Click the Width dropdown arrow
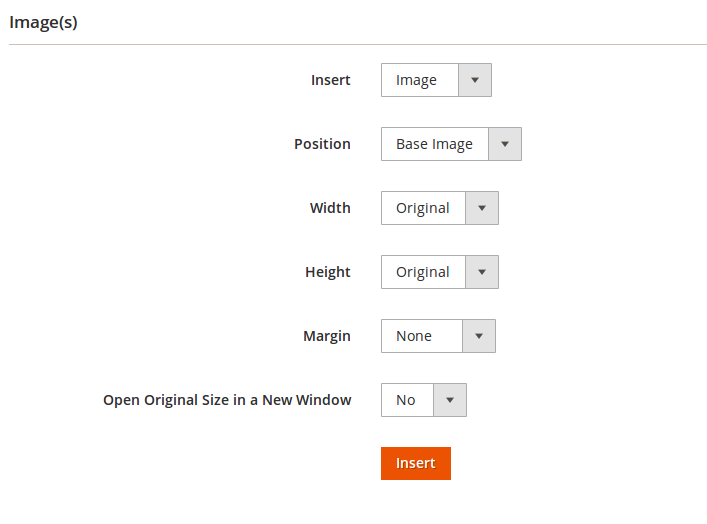Image resolution: width=707 pixels, height=524 pixels. (481, 208)
